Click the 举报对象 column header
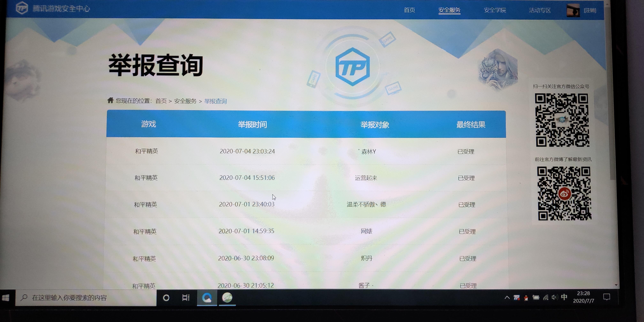 point(375,124)
